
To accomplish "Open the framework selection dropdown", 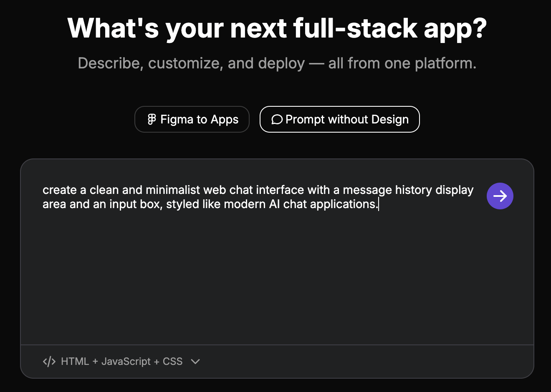I will pyautogui.click(x=121, y=361).
